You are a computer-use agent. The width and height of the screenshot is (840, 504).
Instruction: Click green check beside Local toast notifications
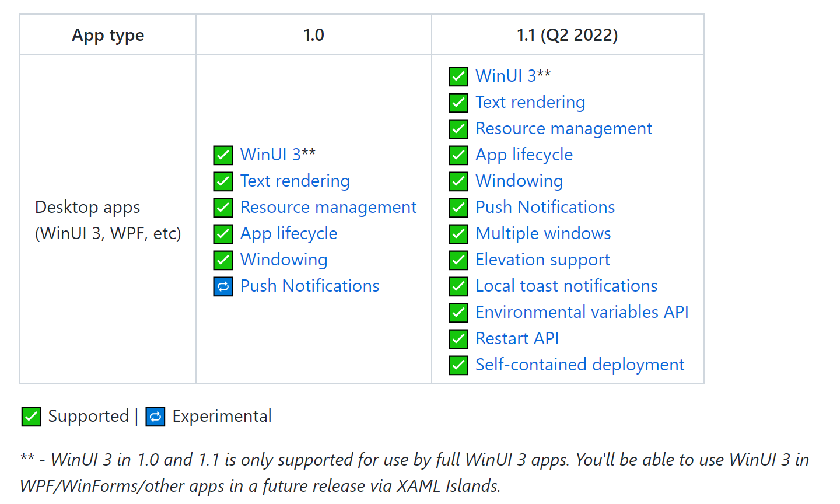tap(459, 286)
